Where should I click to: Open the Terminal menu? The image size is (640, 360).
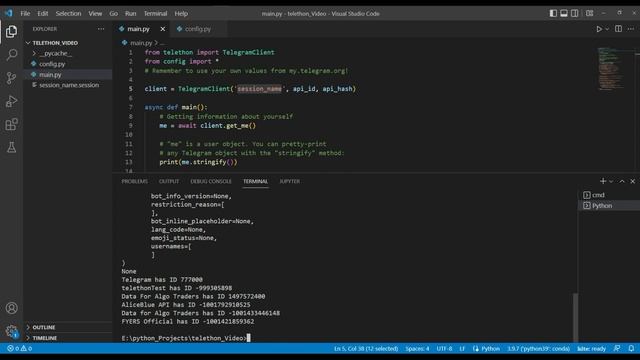click(x=155, y=13)
